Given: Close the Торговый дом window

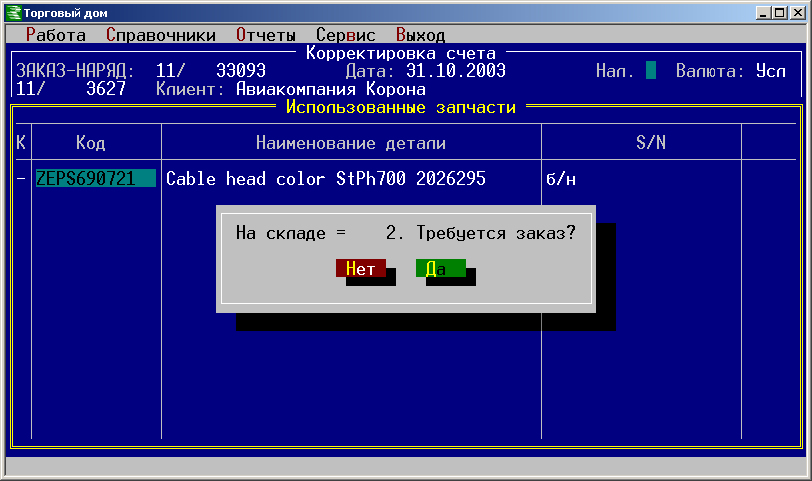Looking at the screenshot, I should pos(798,13).
